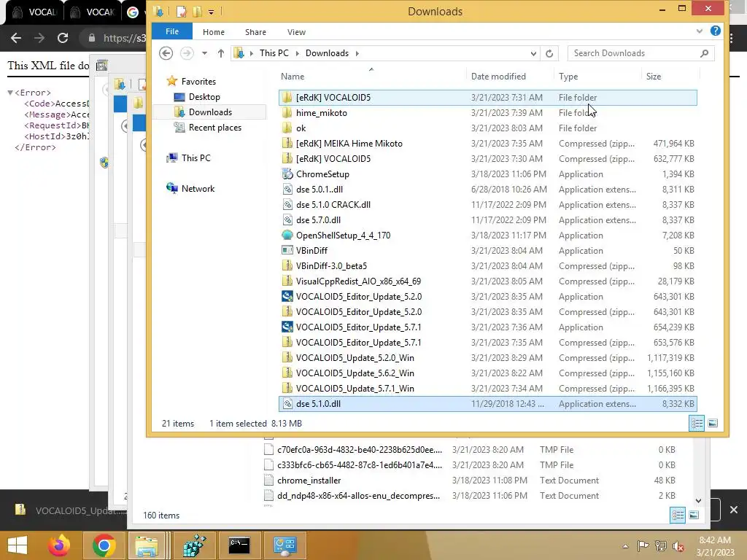Select This PC in navigation pane
This screenshot has height=560, width=747.
click(196, 158)
